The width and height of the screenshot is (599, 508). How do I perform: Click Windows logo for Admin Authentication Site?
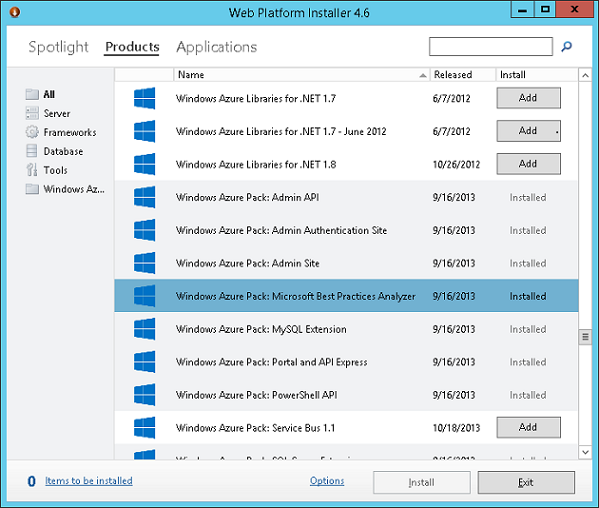coord(144,230)
